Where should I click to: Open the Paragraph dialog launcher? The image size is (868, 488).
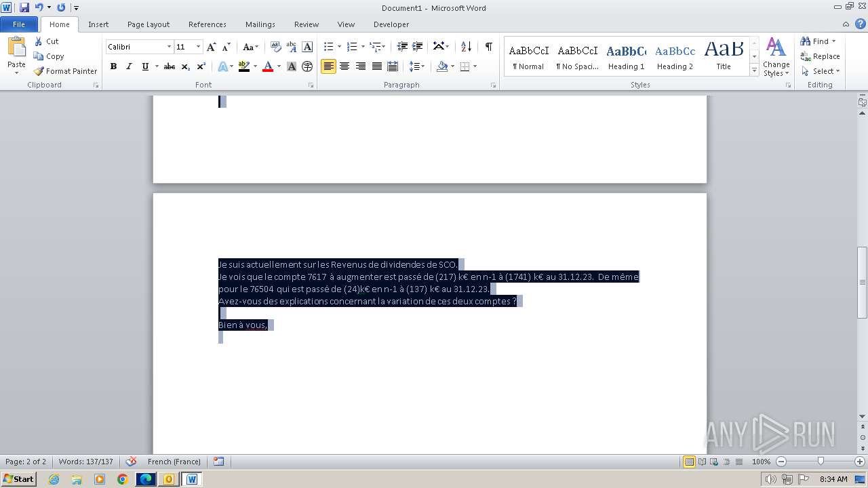[493, 85]
